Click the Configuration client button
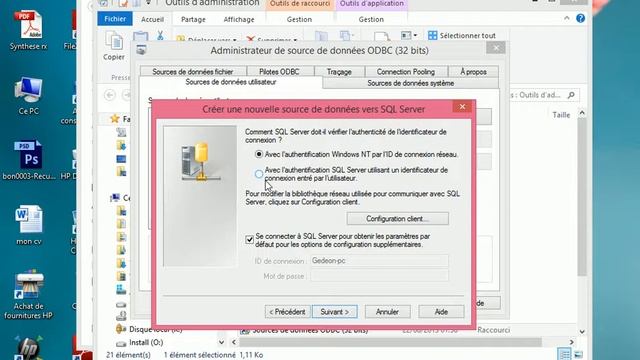The image size is (640, 360). [398, 219]
